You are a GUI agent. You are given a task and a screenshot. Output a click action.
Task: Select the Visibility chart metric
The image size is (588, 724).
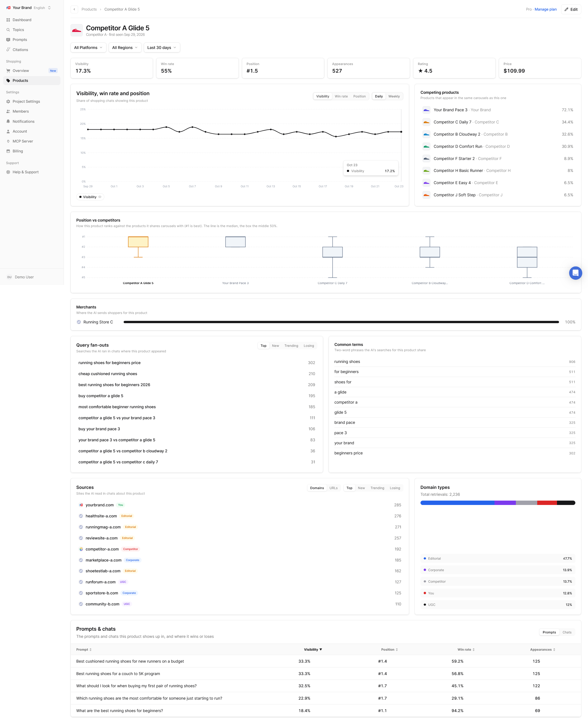[322, 96]
